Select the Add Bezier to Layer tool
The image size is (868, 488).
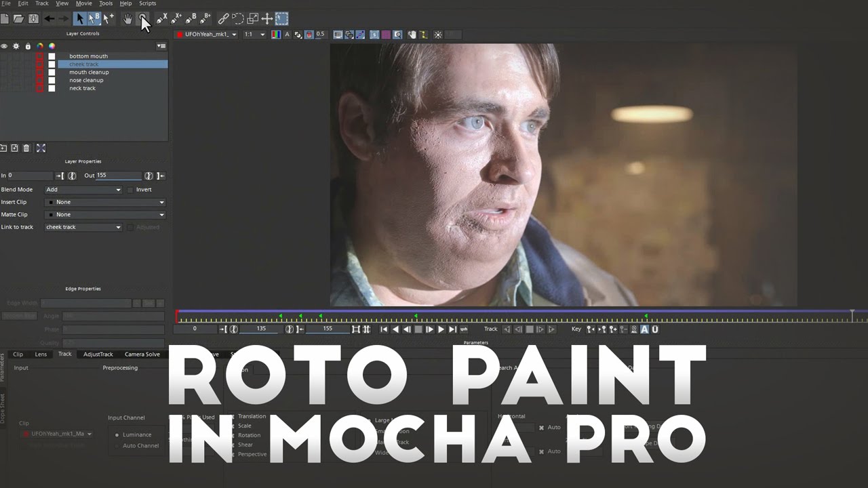click(205, 19)
